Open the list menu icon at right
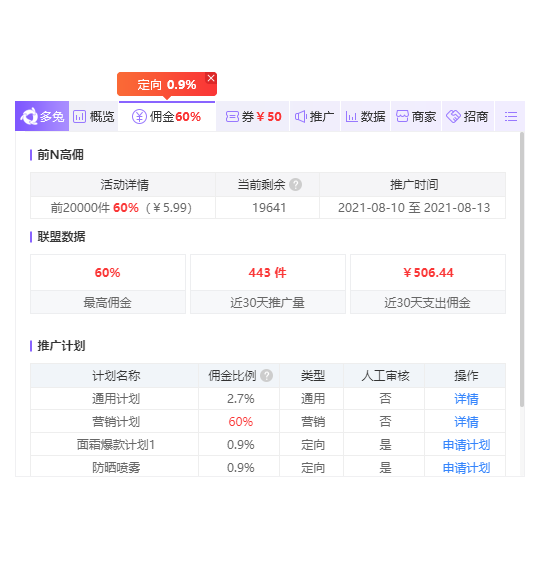The height and width of the screenshot is (578, 540). pos(511,116)
